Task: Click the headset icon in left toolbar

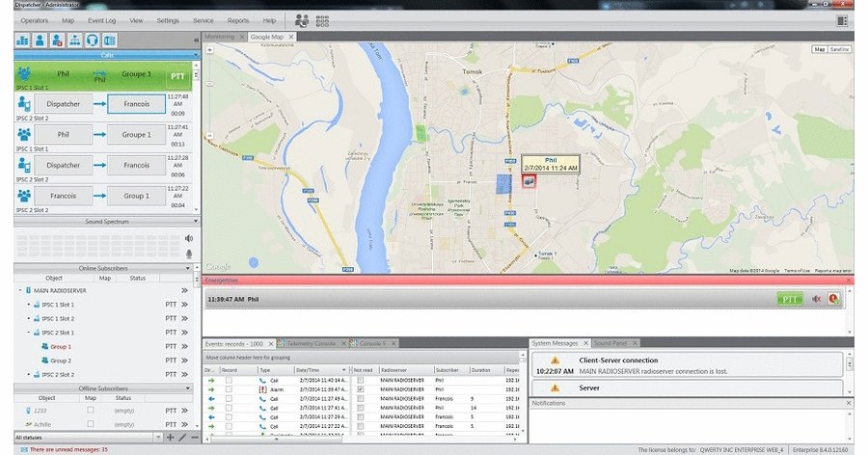Action: 92,40
